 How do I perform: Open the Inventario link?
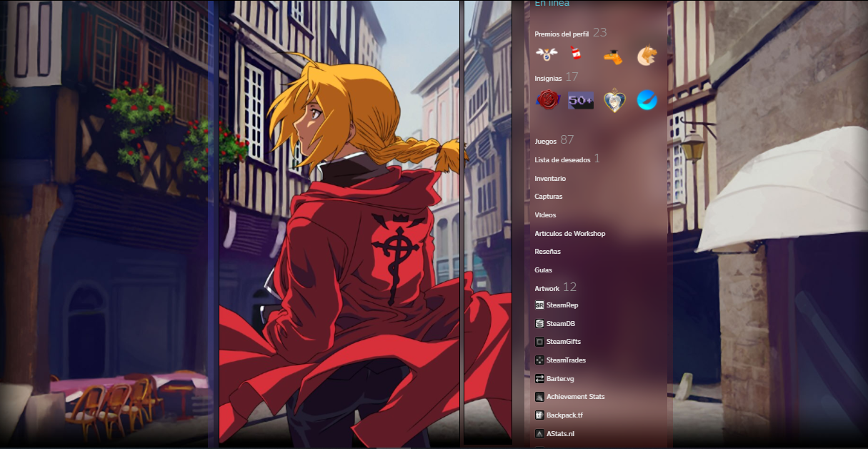click(x=550, y=178)
